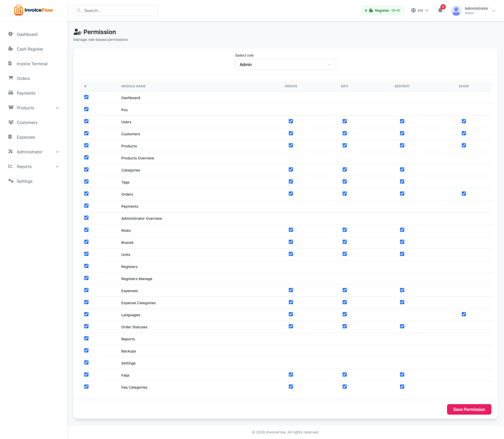The image size is (504, 439).
Task: Uncheck Faqs Create permission
Action: tap(291, 374)
